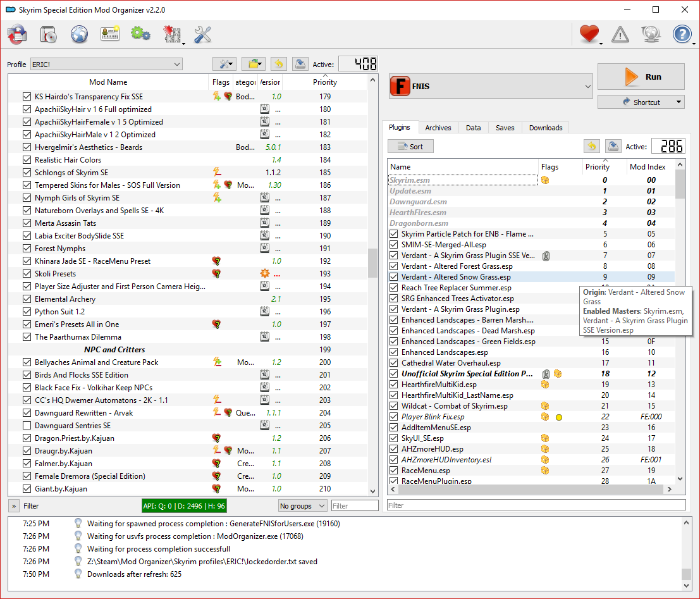This screenshot has width=700, height=599.
Task: Switch to the Archives tab
Action: 438,128
